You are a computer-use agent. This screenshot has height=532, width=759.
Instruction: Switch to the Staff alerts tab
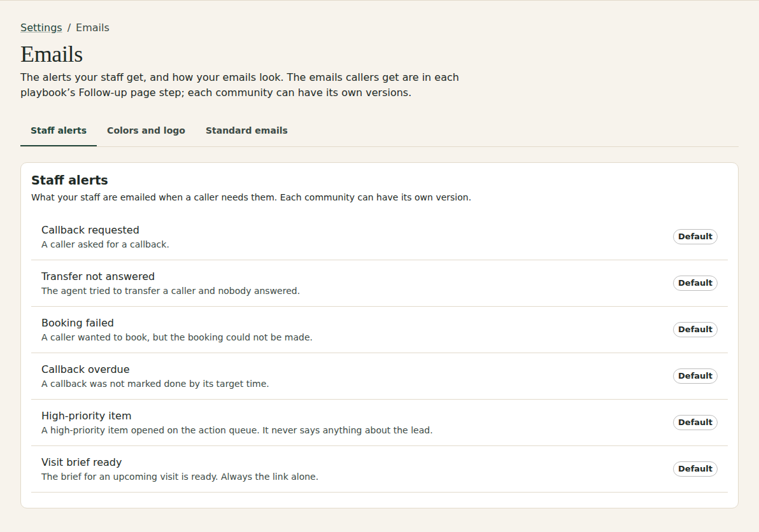59,130
